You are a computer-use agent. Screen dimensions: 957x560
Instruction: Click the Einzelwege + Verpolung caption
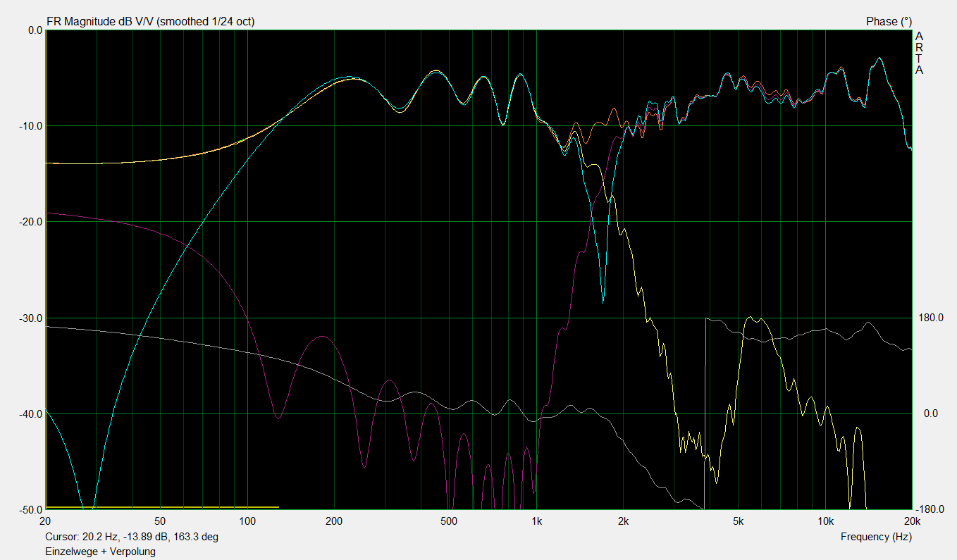101,552
